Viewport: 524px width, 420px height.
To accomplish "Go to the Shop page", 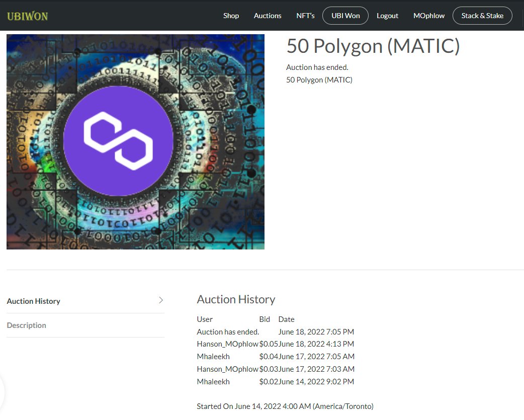I will tap(231, 16).
